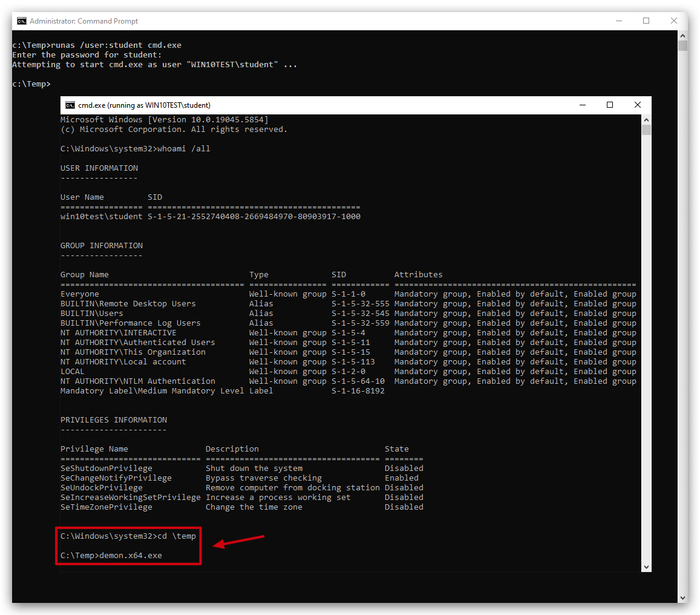Click the 'Everyone' group row
Screen dimensions: 700x615
click(348, 294)
